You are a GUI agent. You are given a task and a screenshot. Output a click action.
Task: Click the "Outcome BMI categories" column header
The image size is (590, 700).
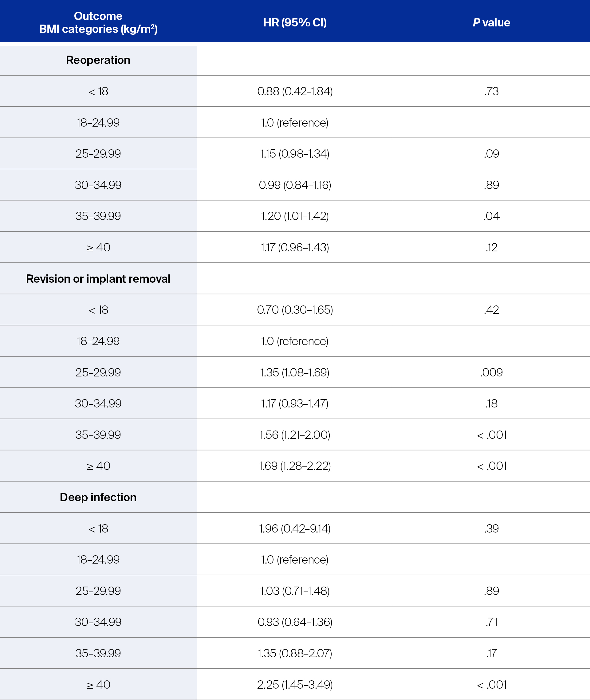[98, 22]
